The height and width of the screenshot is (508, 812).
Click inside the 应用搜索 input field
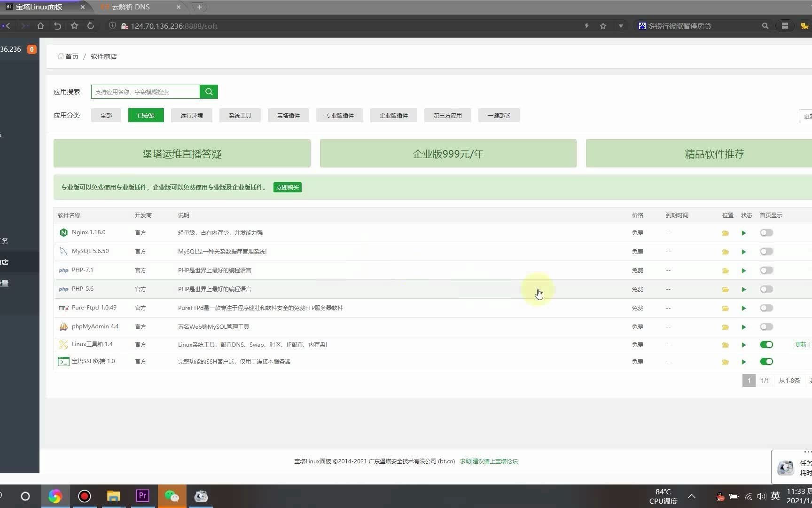146,92
